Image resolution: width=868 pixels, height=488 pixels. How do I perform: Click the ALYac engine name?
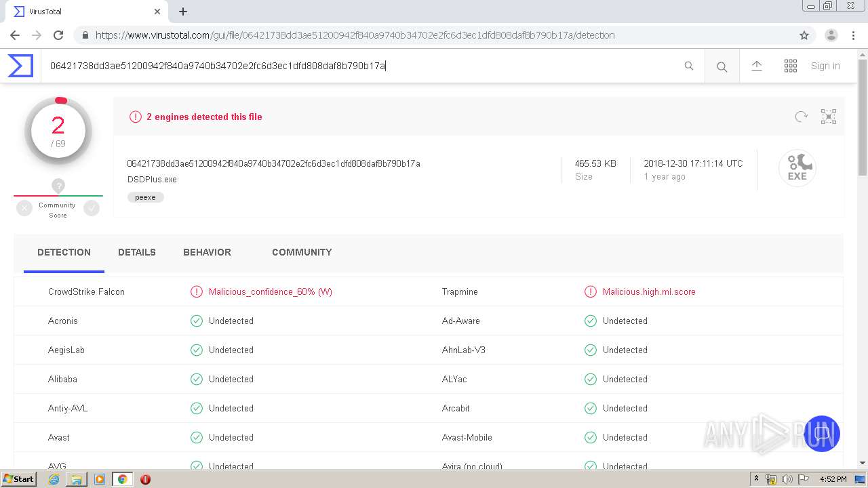(454, 379)
